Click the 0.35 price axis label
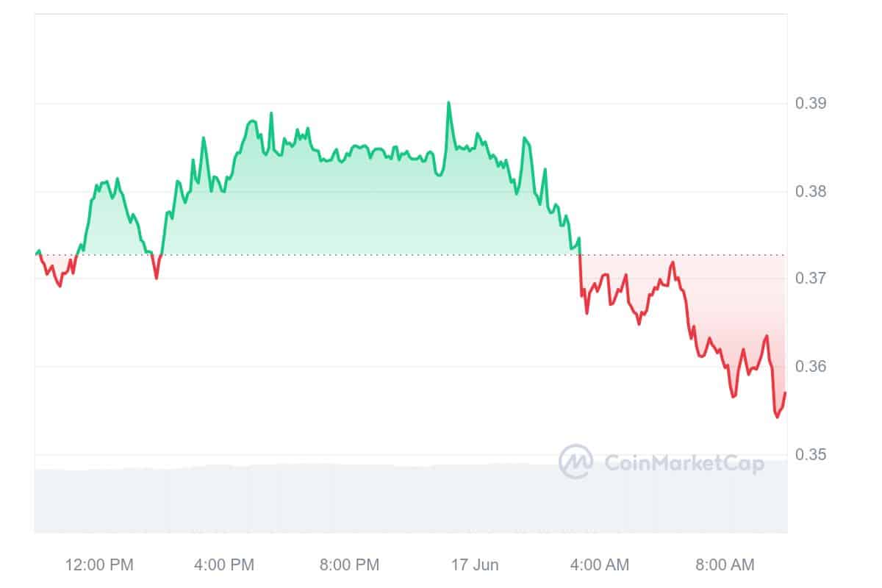This screenshot has height=588, width=882. point(811,454)
